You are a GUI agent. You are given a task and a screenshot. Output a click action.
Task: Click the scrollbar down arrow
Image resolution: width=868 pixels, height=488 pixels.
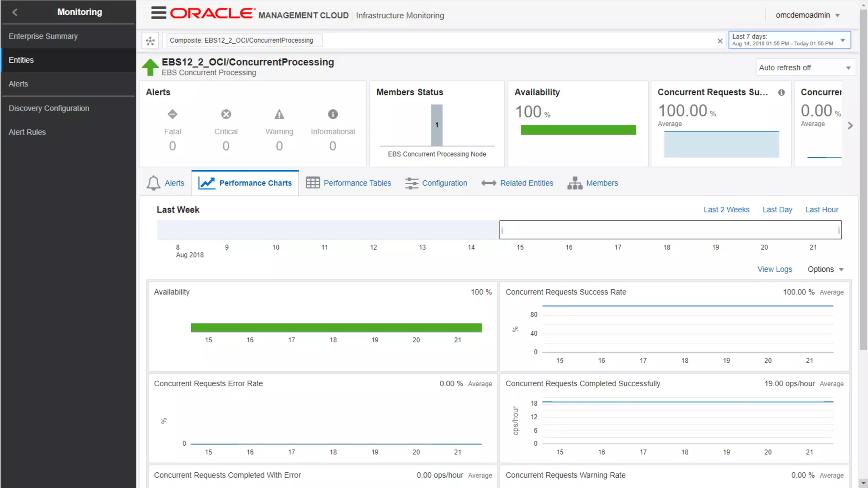pos(863,483)
